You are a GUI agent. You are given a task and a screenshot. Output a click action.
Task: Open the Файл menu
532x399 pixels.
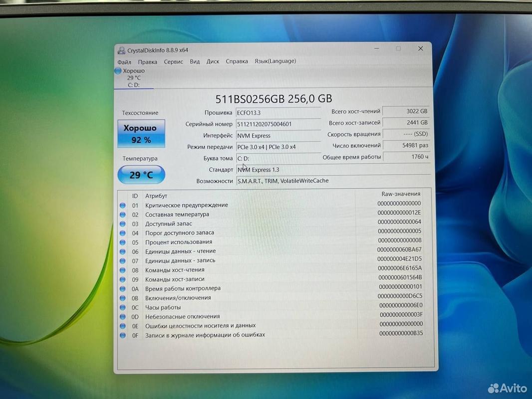[x=124, y=62]
